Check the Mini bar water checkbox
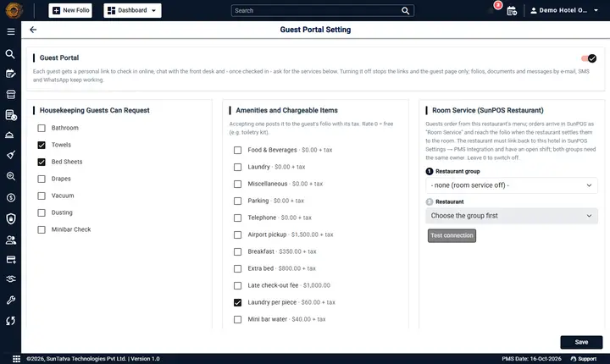Image resolution: width=610 pixels, height=364 pixels. [x=237, y=319]
